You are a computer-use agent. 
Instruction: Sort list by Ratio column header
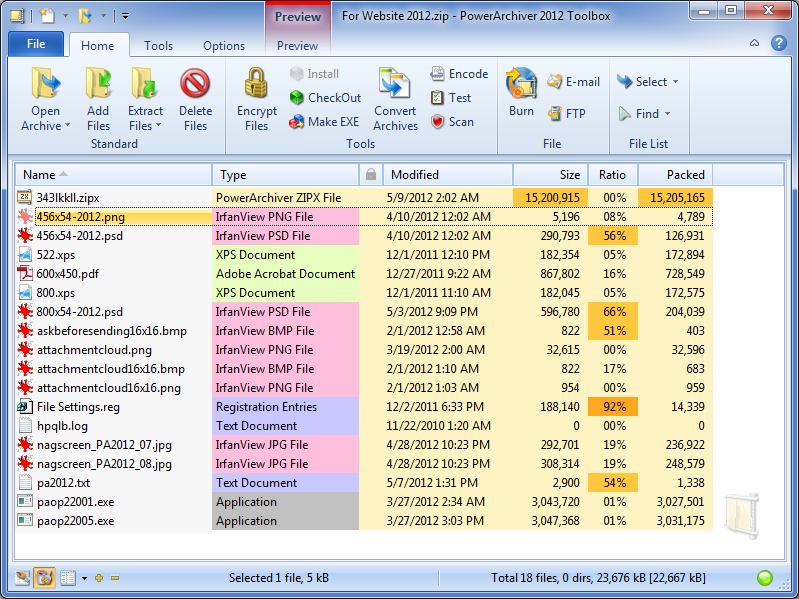point(612,174)
